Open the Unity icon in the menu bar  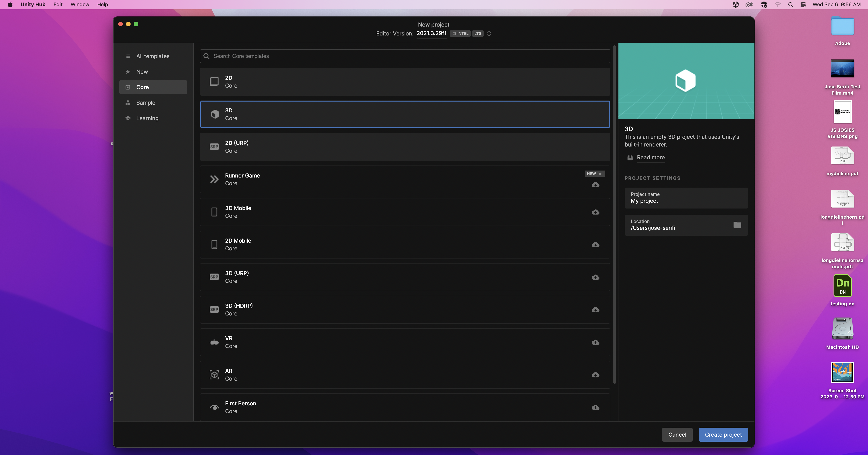[736, 4]
